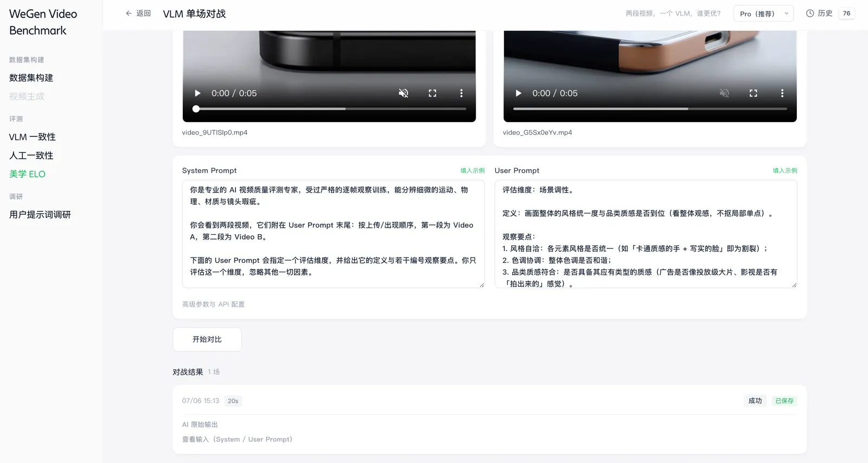Click the 成功 status badge
868x463 pixels.
tap(755, 401)
